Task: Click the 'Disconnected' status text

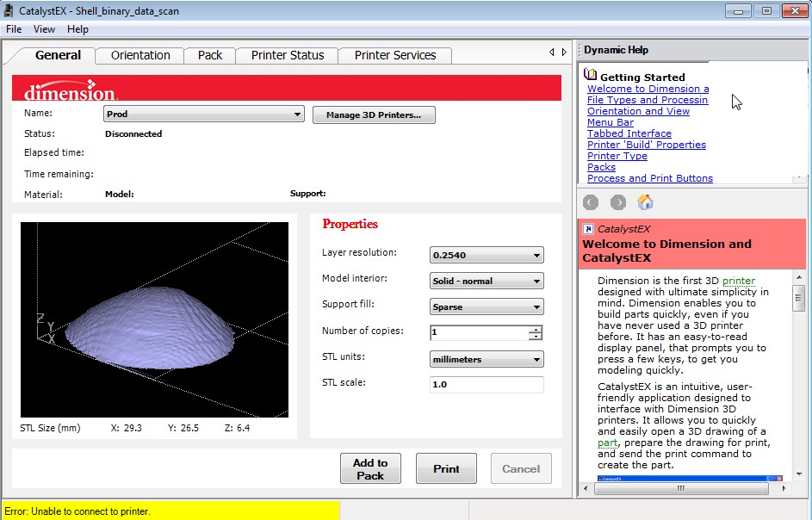Action: [x=133, y=133]
